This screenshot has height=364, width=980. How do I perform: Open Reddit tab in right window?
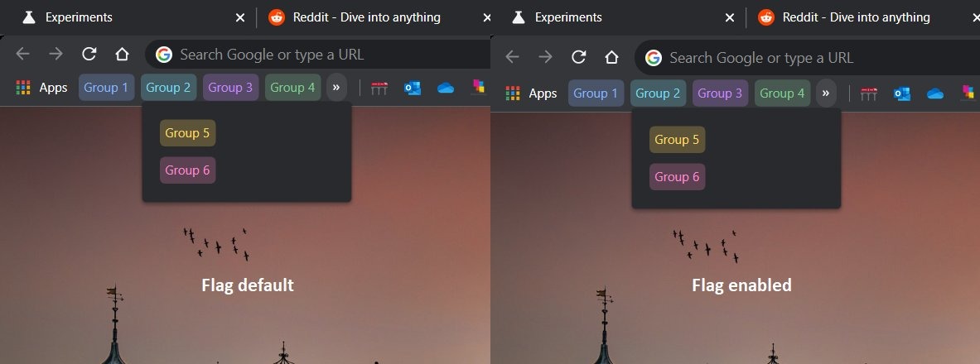pos(864,17)
